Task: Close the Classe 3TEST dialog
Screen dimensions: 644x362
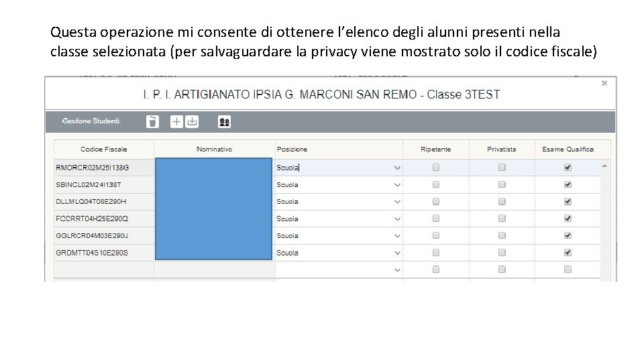Action: 604,84
